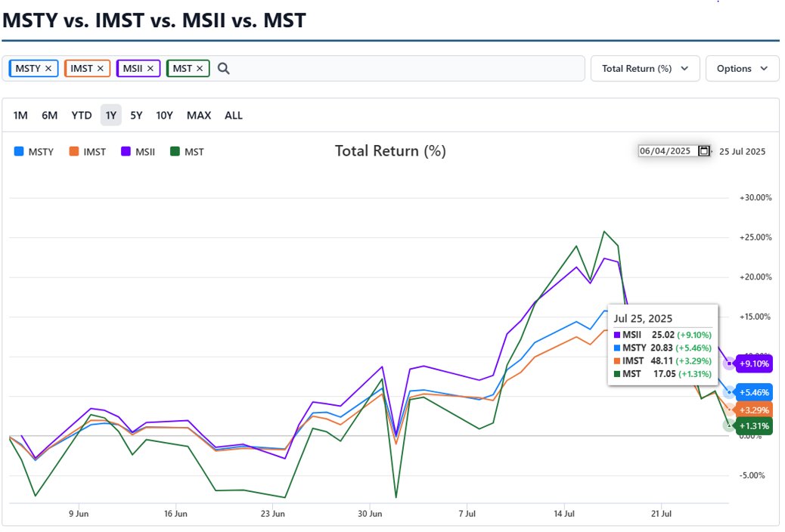Click the blue +5.46% end label
Image resolution: width=785 pixels, height=532 pixels.
(754, 392)
